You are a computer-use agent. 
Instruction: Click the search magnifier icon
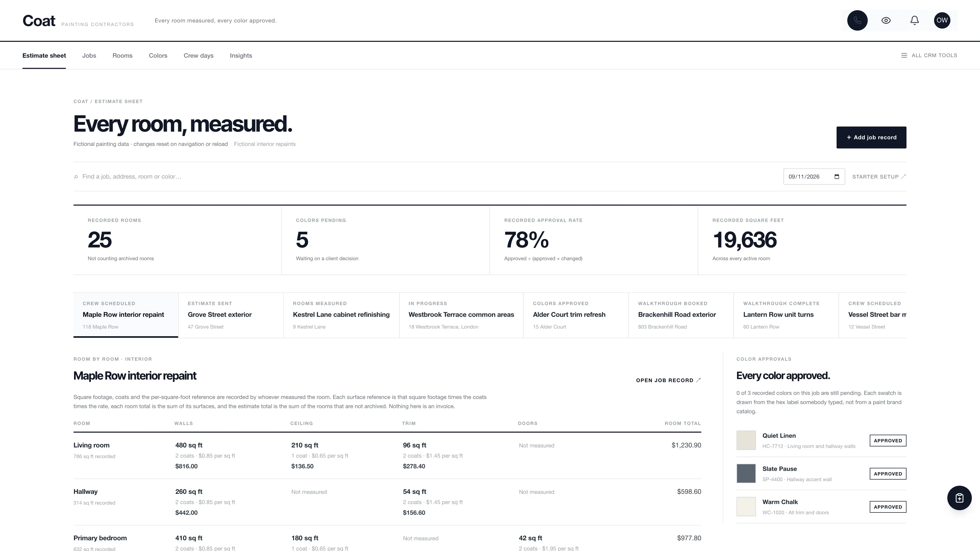[76, 177]
